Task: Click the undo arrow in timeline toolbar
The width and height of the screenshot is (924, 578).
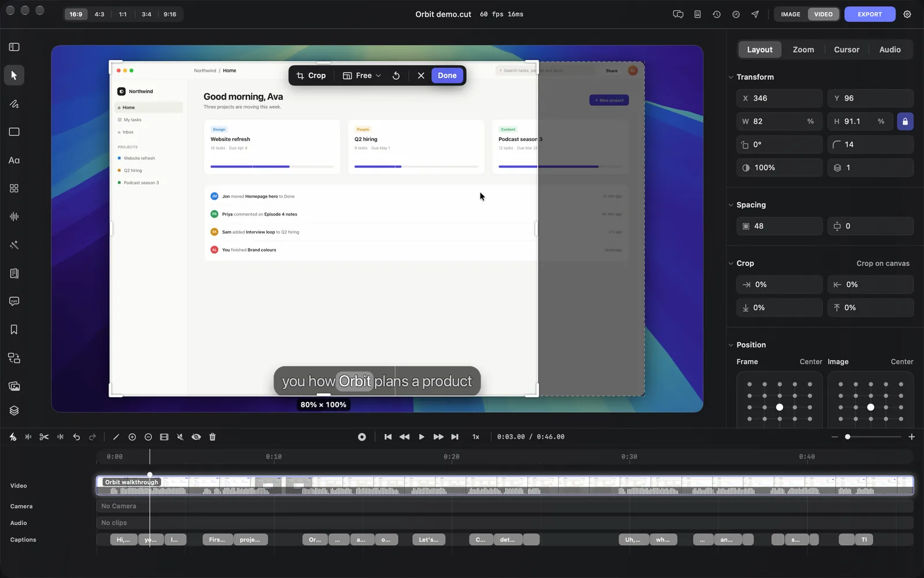Action: (x=76, y=437)
